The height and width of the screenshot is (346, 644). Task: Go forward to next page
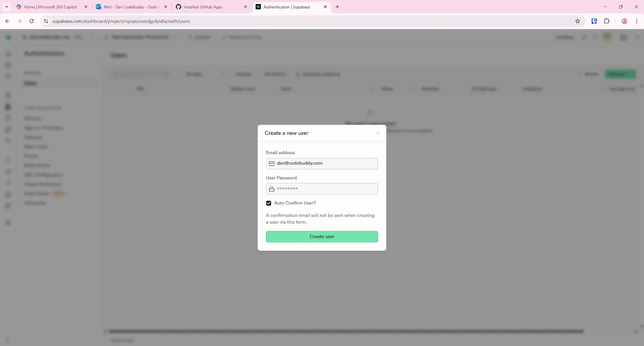[x=19, y=21]
